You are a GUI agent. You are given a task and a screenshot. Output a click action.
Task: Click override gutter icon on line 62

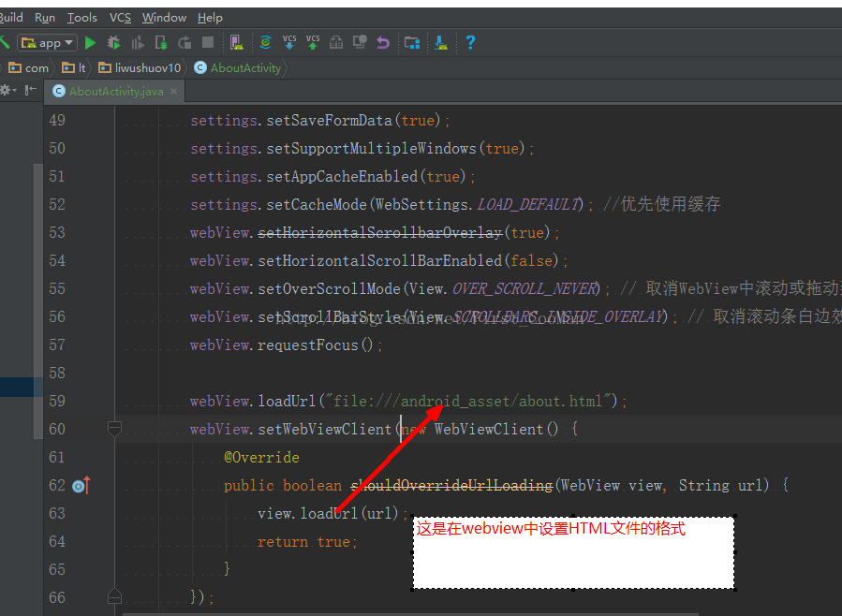[81, 486]
